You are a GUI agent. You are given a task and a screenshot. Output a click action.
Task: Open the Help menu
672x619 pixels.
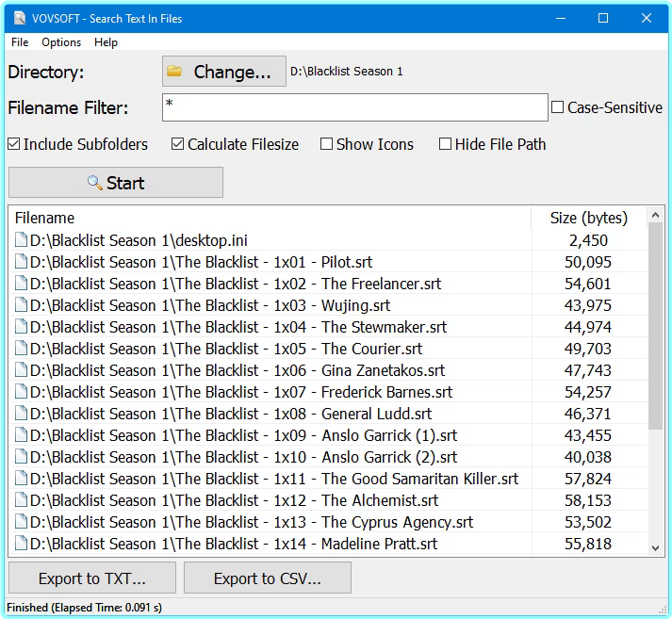(x=106, y=42)
